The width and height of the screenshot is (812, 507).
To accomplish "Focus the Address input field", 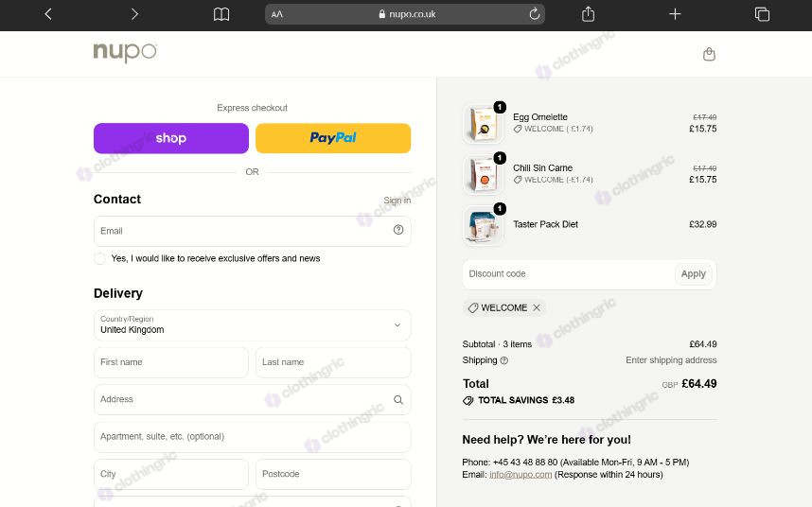I will click(252, 399).
